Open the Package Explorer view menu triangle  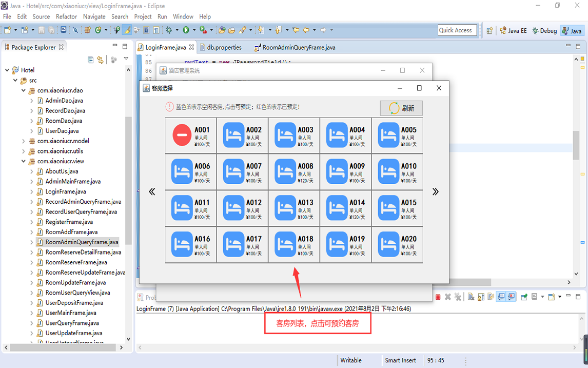(x=126, y=59)
